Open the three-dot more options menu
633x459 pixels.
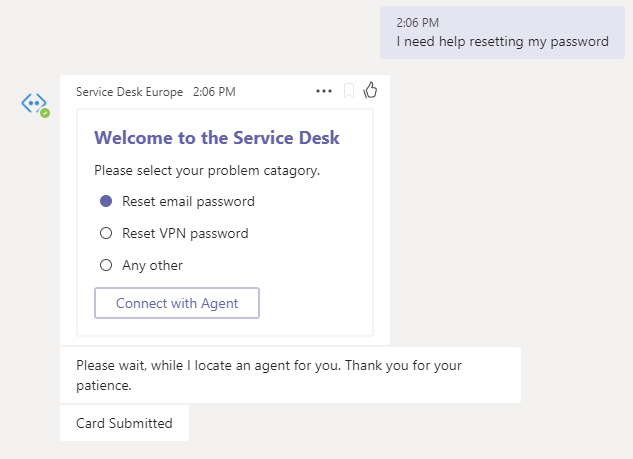[324, 91]
